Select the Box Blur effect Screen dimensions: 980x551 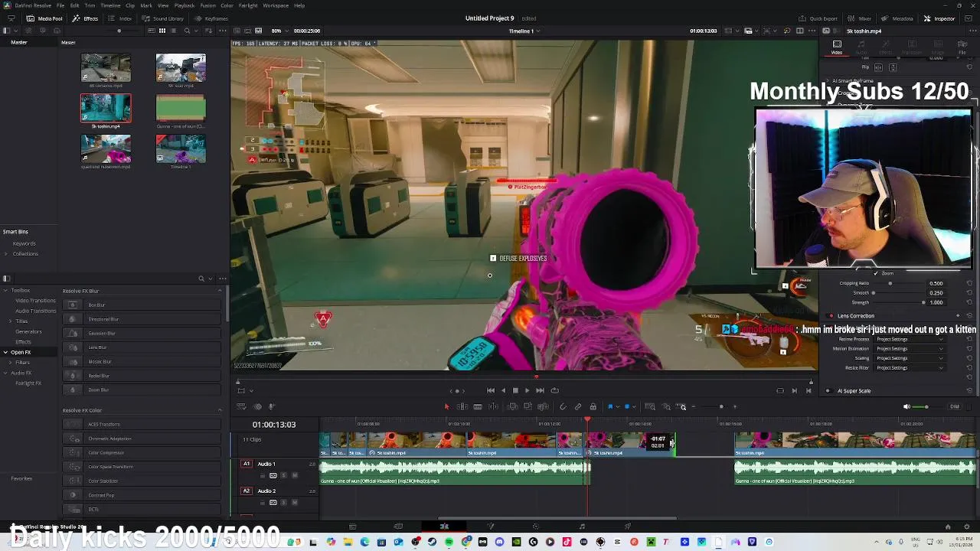(x=142, y=305)
